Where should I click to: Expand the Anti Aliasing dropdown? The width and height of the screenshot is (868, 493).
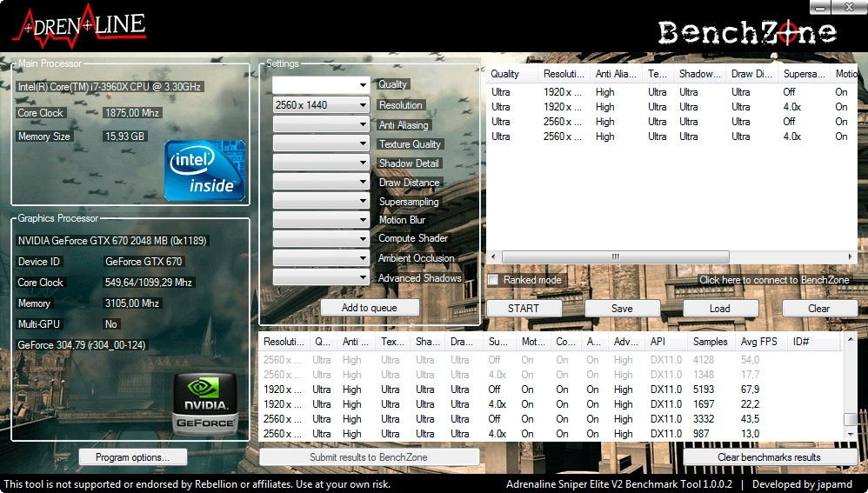[321, 124]
